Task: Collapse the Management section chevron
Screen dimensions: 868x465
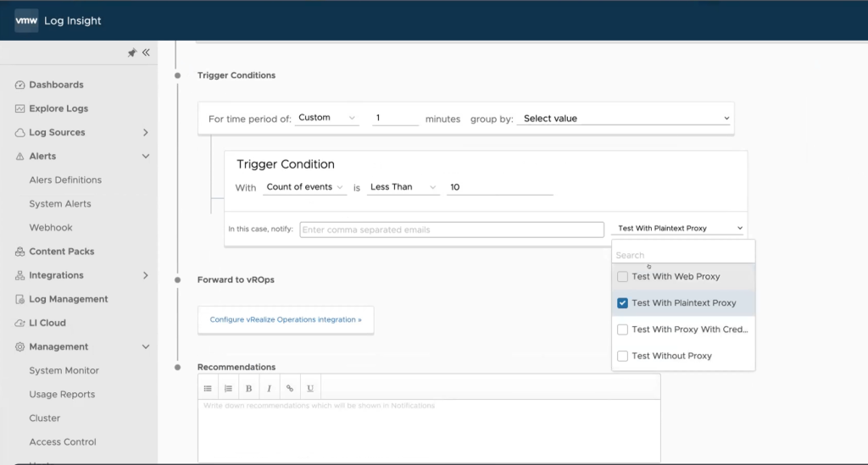Action: click(146, 346)
